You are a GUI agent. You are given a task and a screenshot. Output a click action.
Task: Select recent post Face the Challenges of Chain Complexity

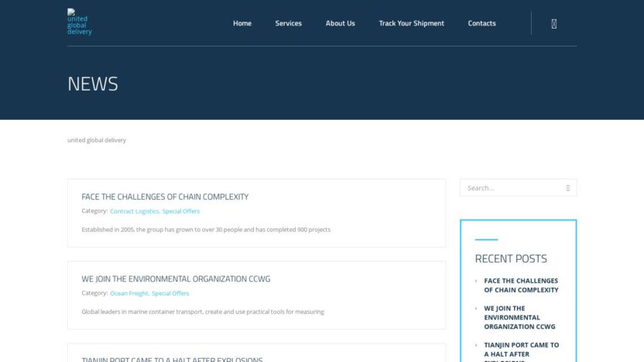(x=521, y=285)
